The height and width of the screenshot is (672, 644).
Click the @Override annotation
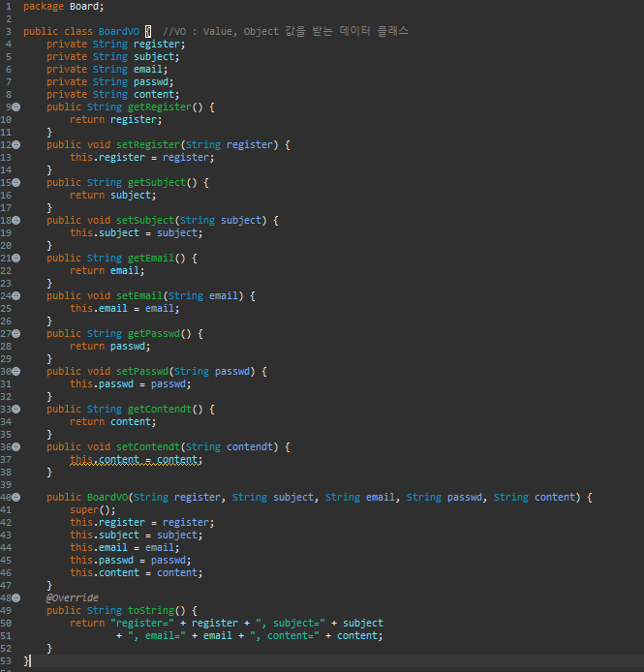click(x=73, y=597)
